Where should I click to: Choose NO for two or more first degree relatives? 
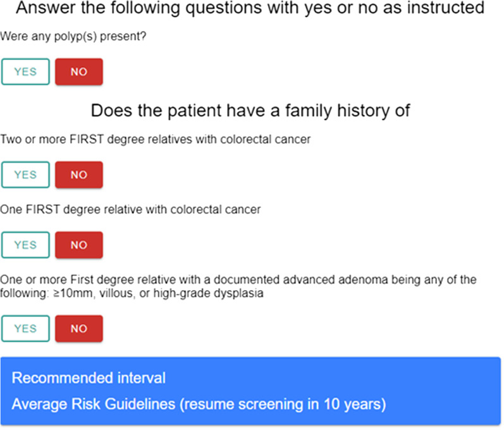pyautogui.click(x=79, y=175)
